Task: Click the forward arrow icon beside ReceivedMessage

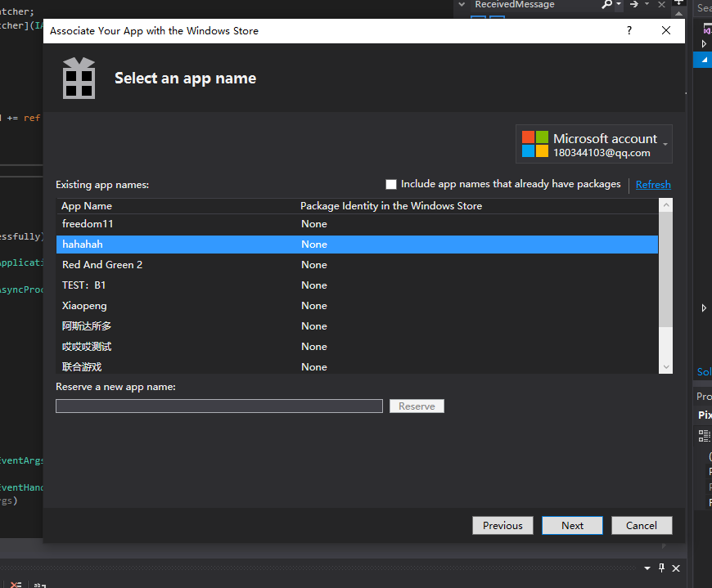Action: click(x=634, y=5)
